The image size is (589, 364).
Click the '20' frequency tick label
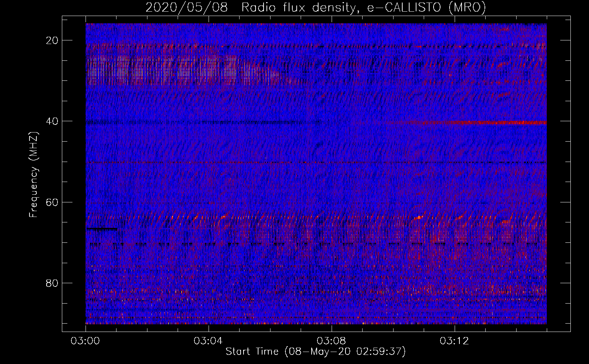pos(52,40)
